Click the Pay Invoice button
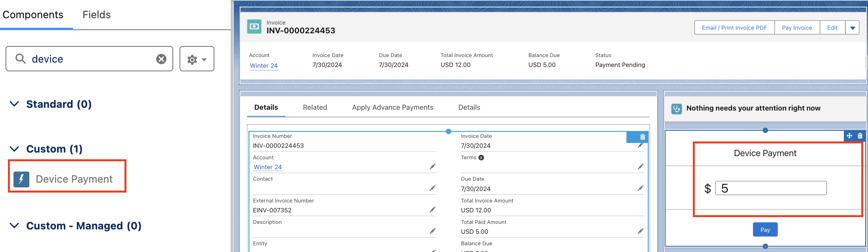Image resolution: width=868 pixels, height=252 pixels. point(797,28)
